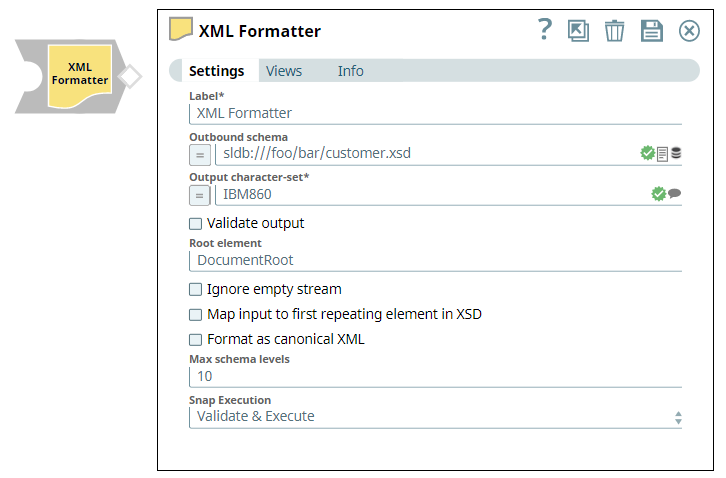Open help for XML Formatter snap
Viewport: 726px width, 478px height.
pos(544,30)
